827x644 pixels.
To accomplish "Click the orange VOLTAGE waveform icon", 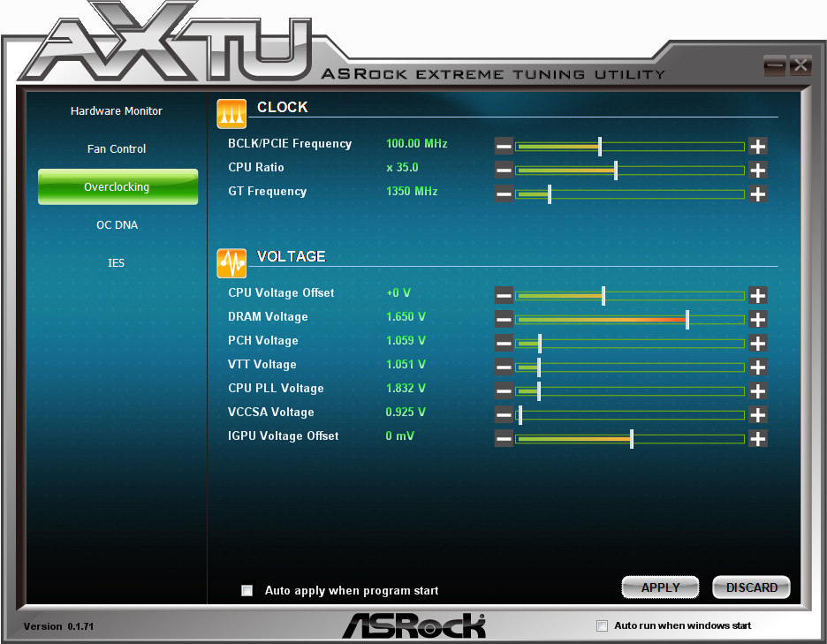I will [x=231, y=262].
